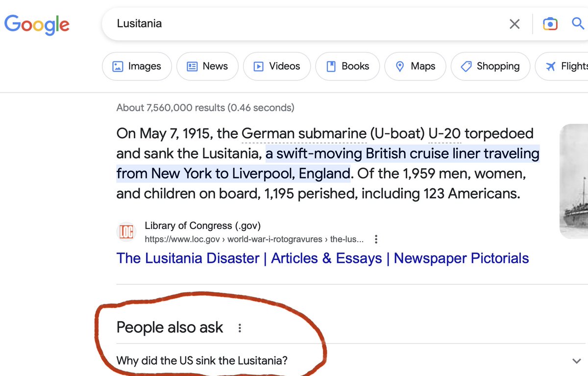Switch to the Flights filter
This screenshot has height=376, width=588.
(562, 66)
